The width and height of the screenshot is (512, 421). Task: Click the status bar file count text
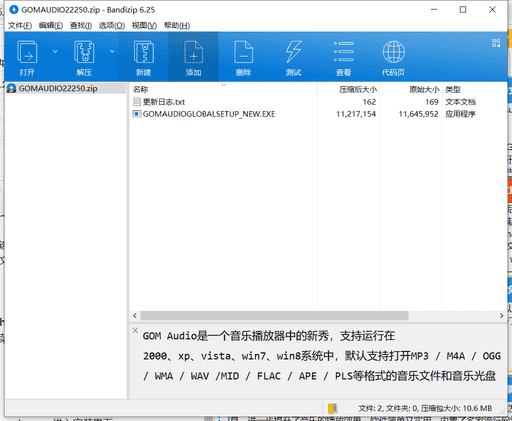point(425,408)
